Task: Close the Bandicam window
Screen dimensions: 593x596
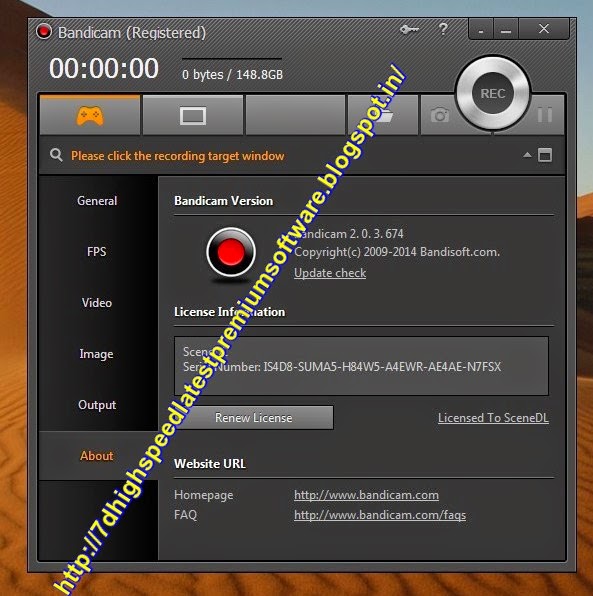Action: pyautogui.click(x=544, y=29)
